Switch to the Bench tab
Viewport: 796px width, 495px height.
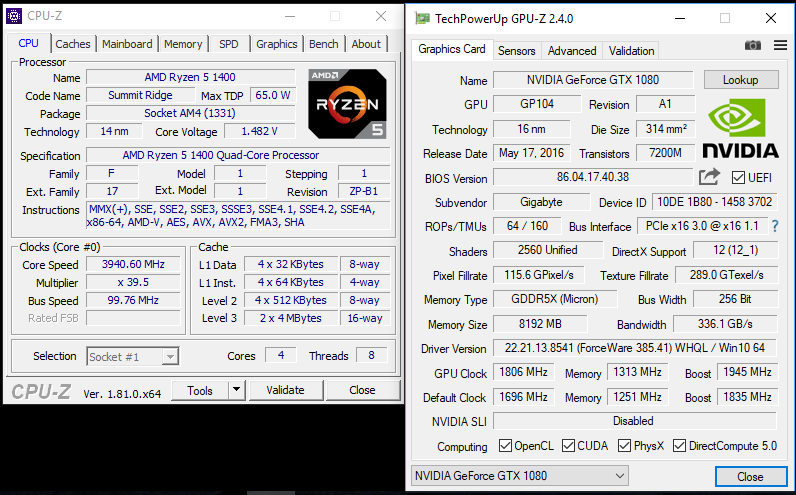coord(324,44)
